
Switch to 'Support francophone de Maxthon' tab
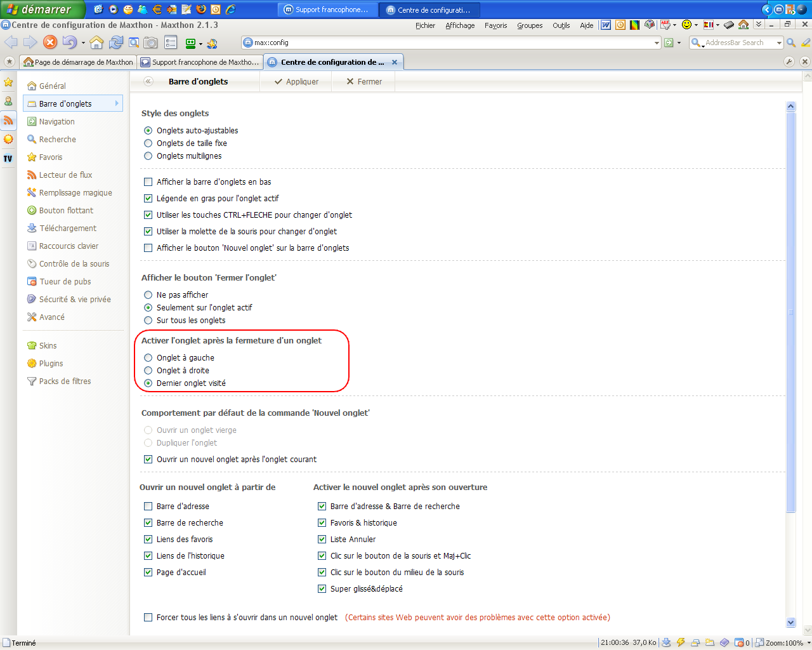(200, 62)
